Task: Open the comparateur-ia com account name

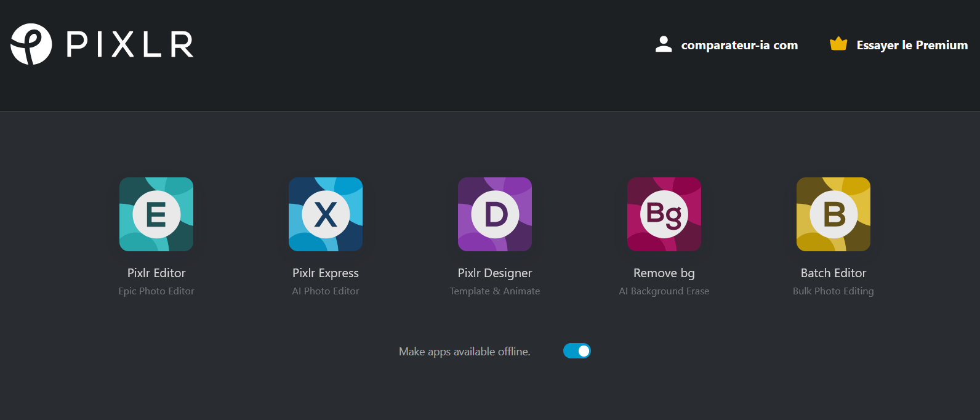Action: click(x=739, y=45)
